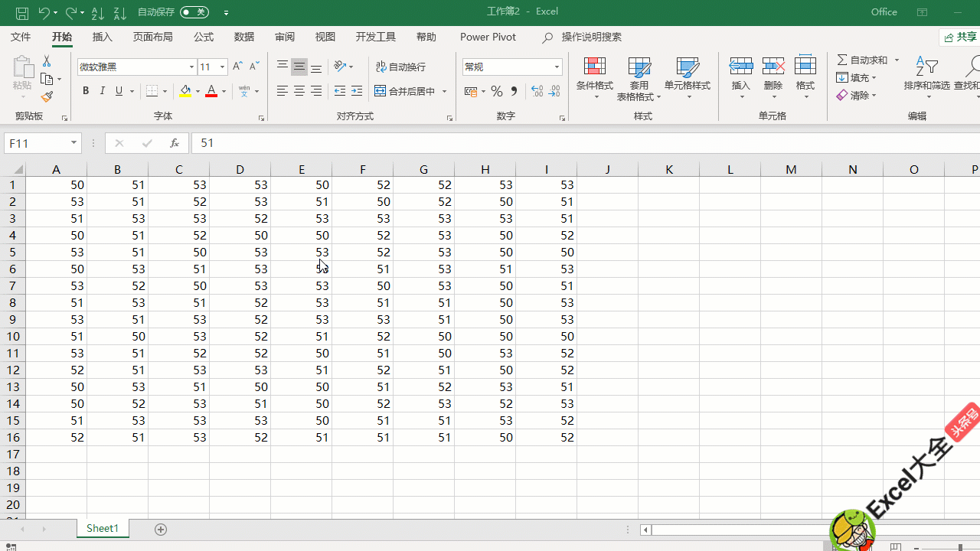Click the Select All corner triangle
Image resolution: width=980 pixels, height=551 pixels.
[x=17, y=170]
